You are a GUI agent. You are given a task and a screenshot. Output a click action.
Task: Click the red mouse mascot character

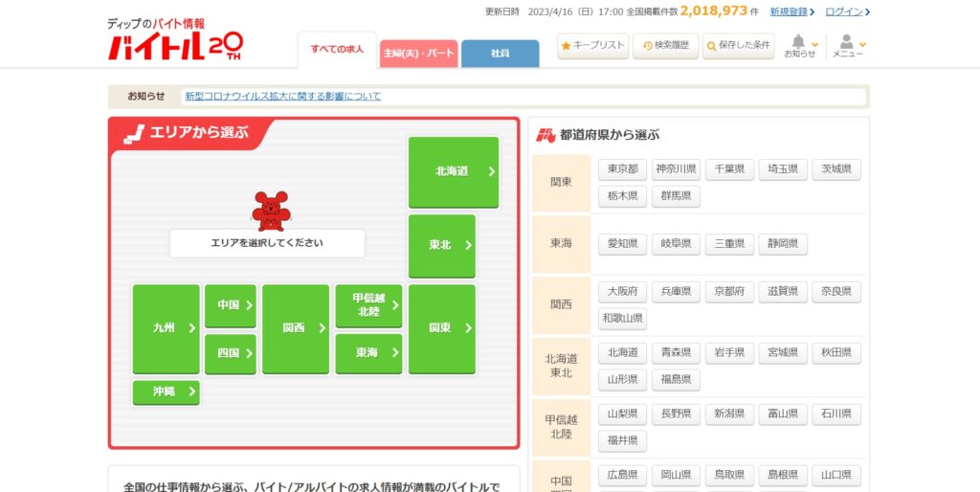(x=270, y=211)
